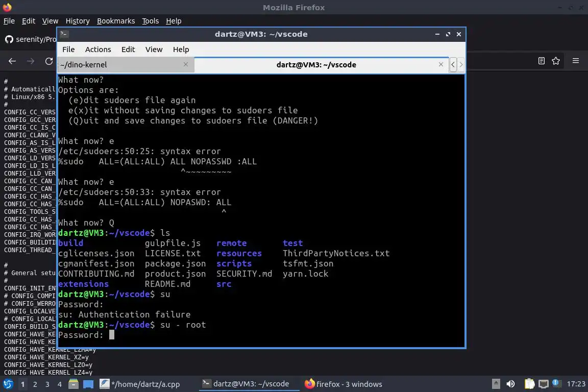Click the 'extensions' directory name in terminal
The image size is (588, 392).
(83, 284)
